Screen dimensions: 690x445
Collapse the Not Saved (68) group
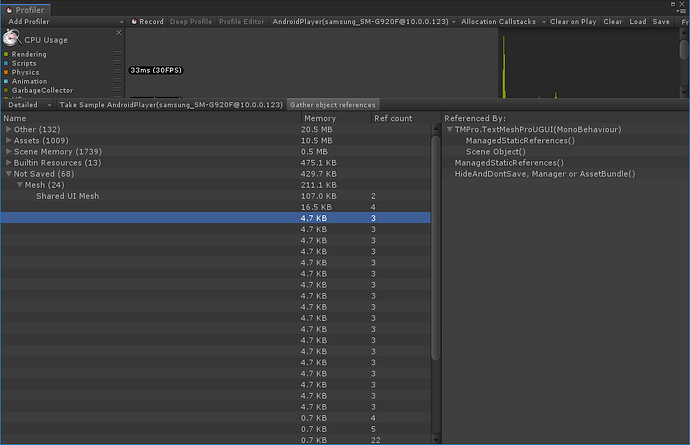(x=8, y=174)
